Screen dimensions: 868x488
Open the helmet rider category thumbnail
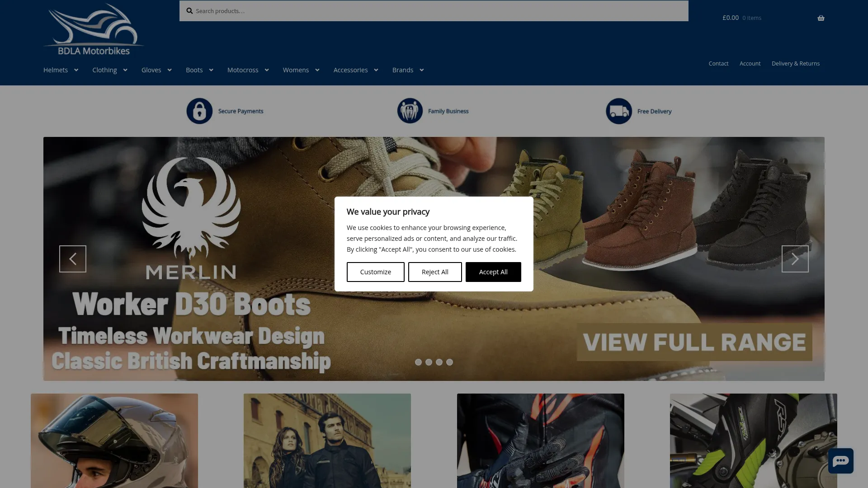tap(114, 441)
